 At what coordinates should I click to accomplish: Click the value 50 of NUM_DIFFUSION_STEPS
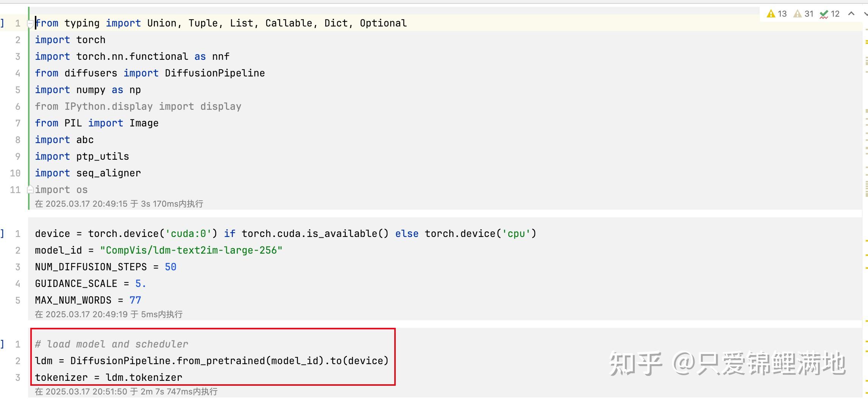(170, 267)
